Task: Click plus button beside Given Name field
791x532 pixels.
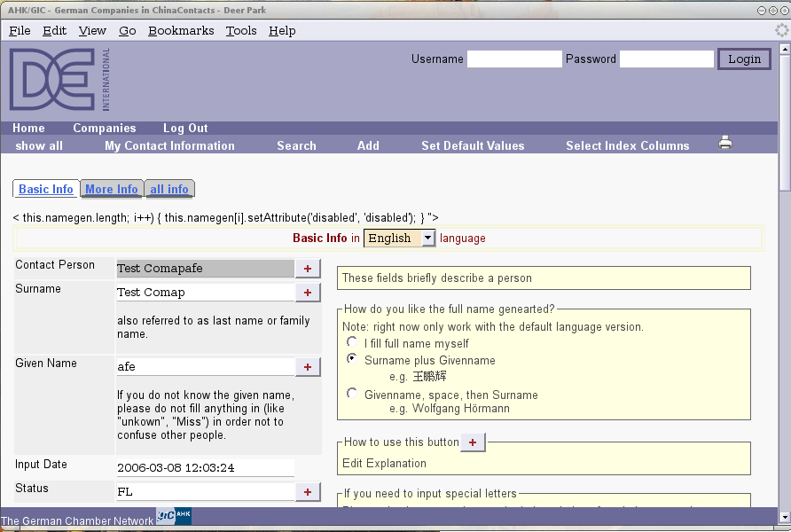Action: (308, 367)
